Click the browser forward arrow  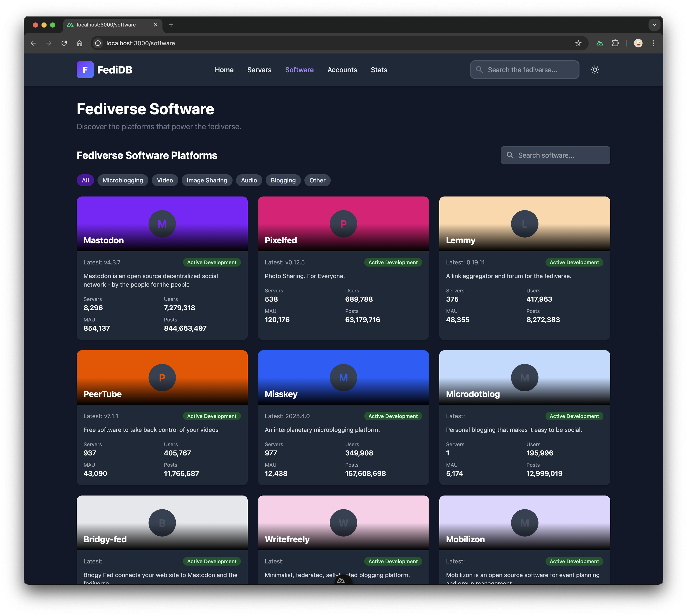(x=49, y=43)
